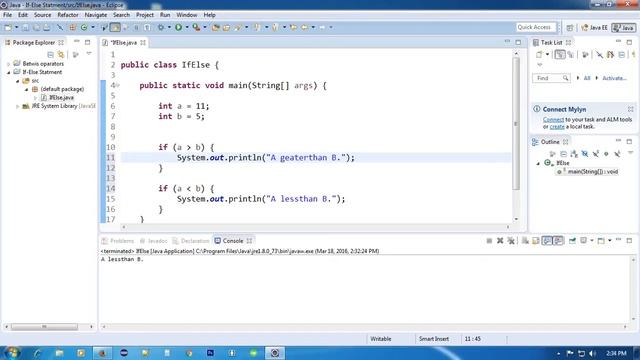The image size is (640, 360).
Task: Toggle Scroll Lock in Console toolbar
Action: click(536, 241)
